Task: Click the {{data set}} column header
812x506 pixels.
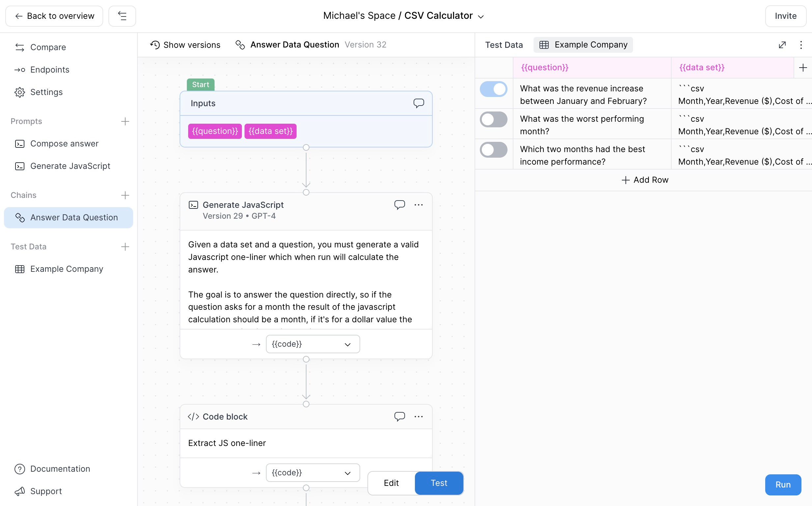Action: (x=733, y=68)
